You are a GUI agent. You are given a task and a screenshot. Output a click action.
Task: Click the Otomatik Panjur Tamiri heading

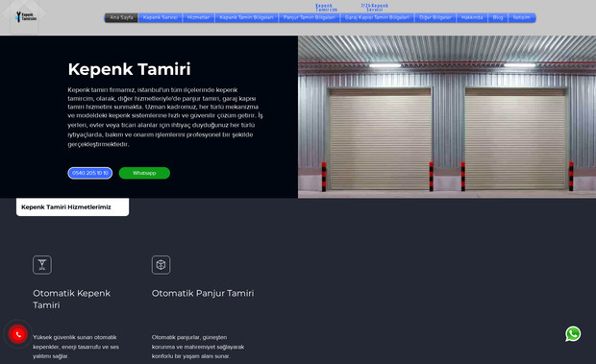[203, 293]
